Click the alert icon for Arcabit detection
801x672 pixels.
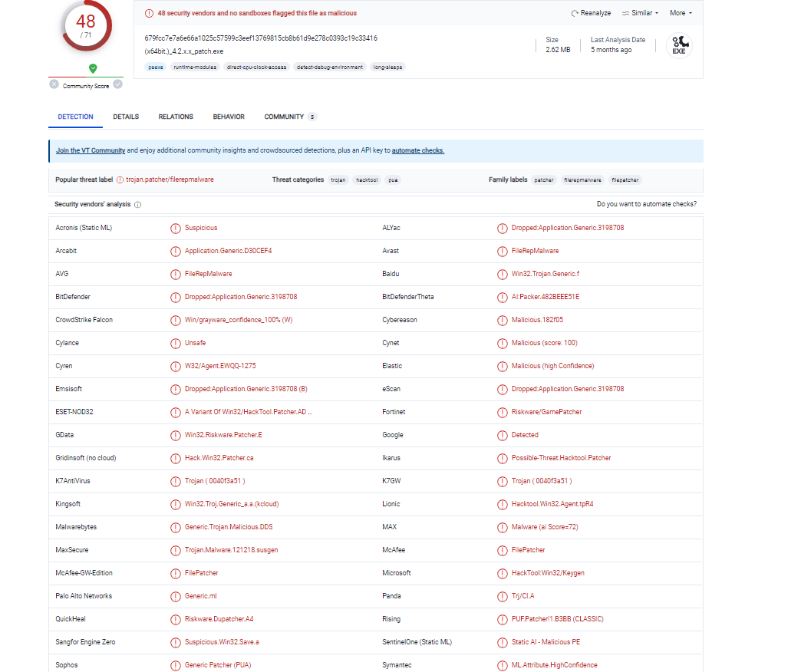click(176, 252)
